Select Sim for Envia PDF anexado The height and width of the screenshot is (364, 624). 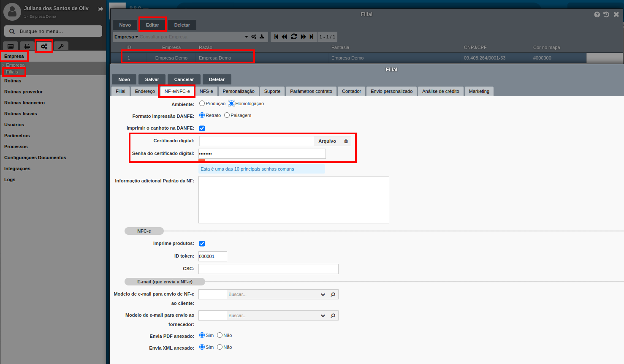pyautogui.click(x=202, y=335)
